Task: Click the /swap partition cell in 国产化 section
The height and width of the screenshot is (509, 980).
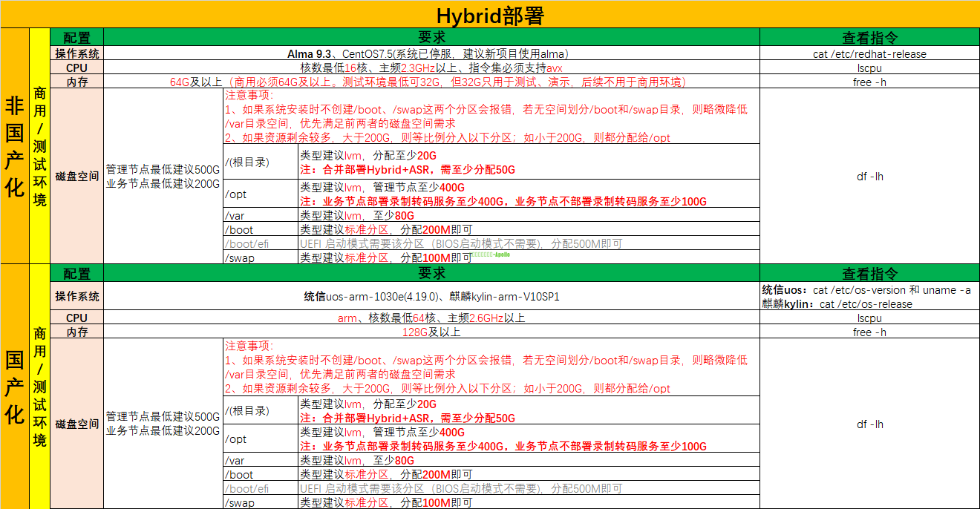Action: [260, 502]
